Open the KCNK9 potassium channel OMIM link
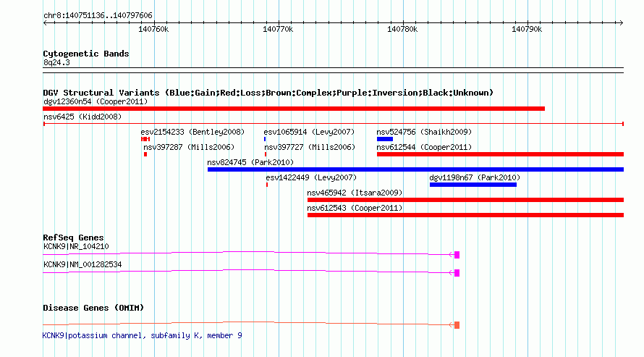Viewport: 644px width, 357px height. click(142, 335)
